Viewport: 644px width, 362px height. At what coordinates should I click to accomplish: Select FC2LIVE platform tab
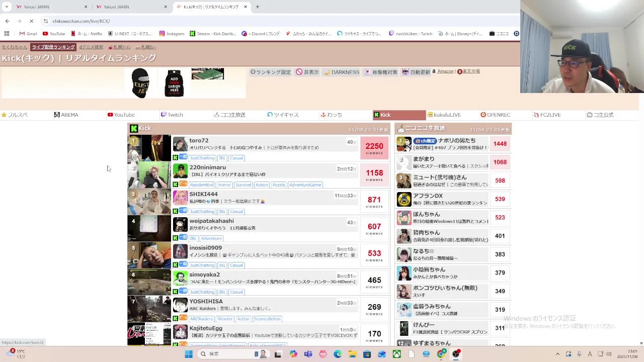pos(559,115)
